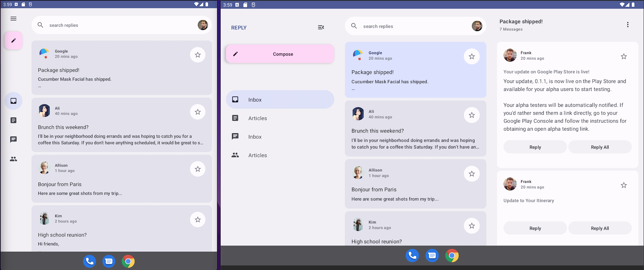Toggle star on Frank's Play Store message

pyautogui.click(x=623, y=56)
